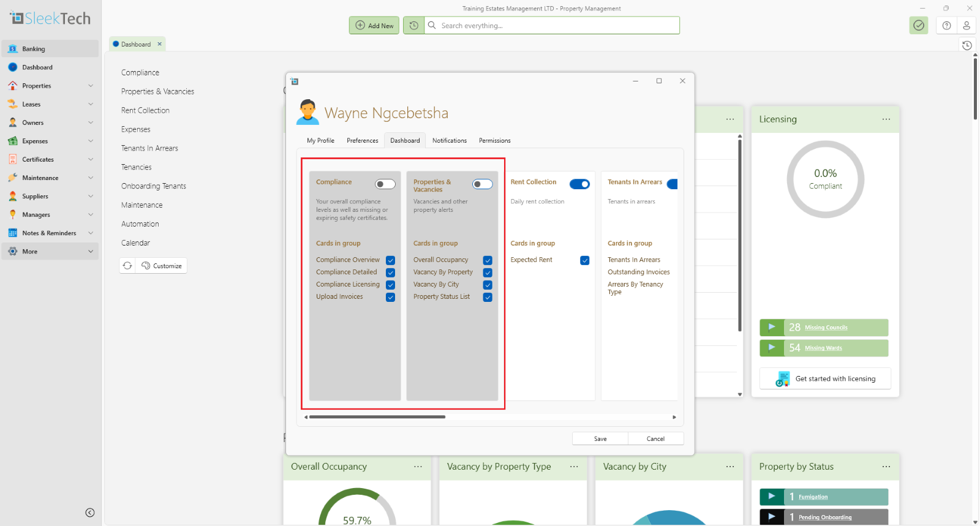The height and width of the screenshot is (526, 980).
Task: Click the Customize button
Action: pos(161,266)
